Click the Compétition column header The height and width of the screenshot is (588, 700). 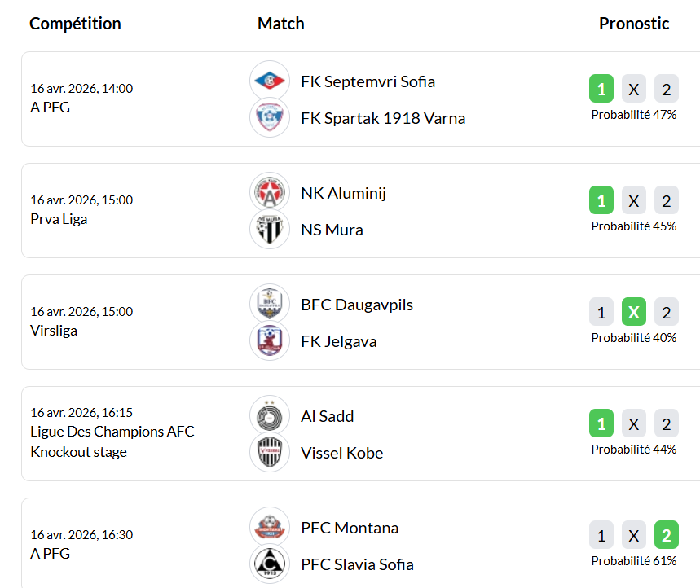[x=75, y=24]
